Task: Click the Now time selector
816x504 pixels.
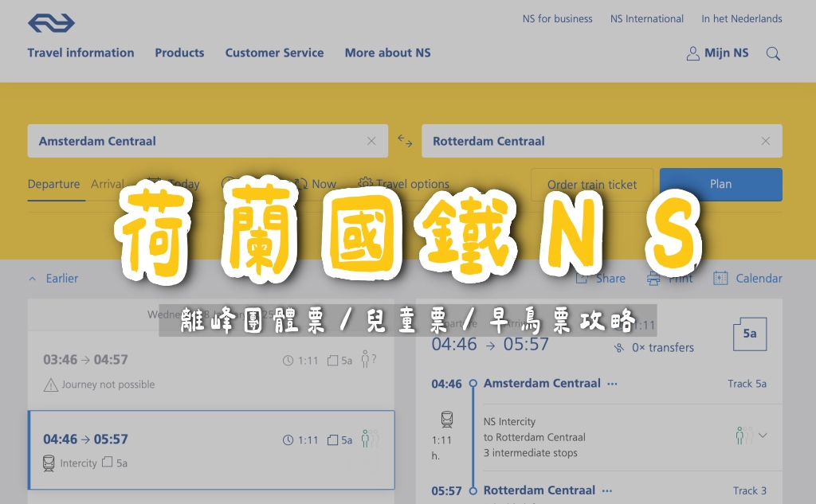Action: (x=324, y=184)
